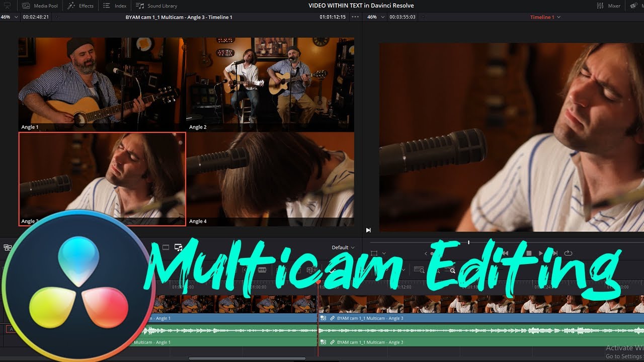Open the Sound Library panel
The width and height of the screenshot is (644, 362).
click(156, 6)
